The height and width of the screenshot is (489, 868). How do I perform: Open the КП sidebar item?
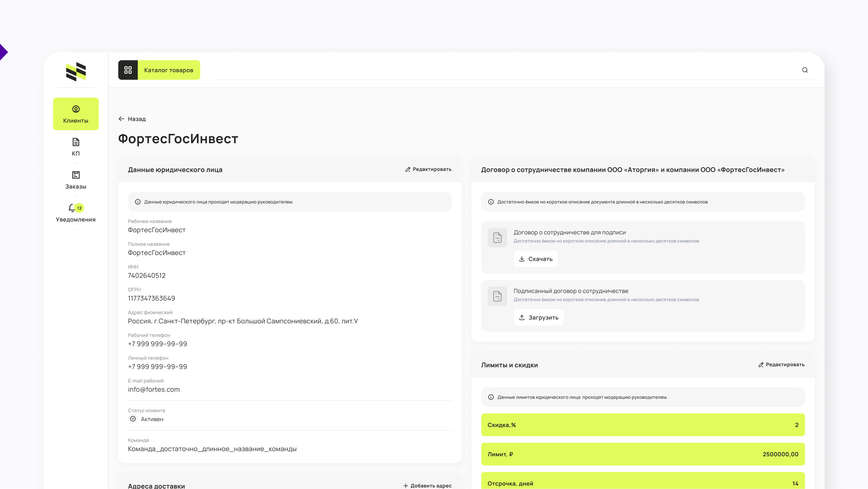coord(76,147)
